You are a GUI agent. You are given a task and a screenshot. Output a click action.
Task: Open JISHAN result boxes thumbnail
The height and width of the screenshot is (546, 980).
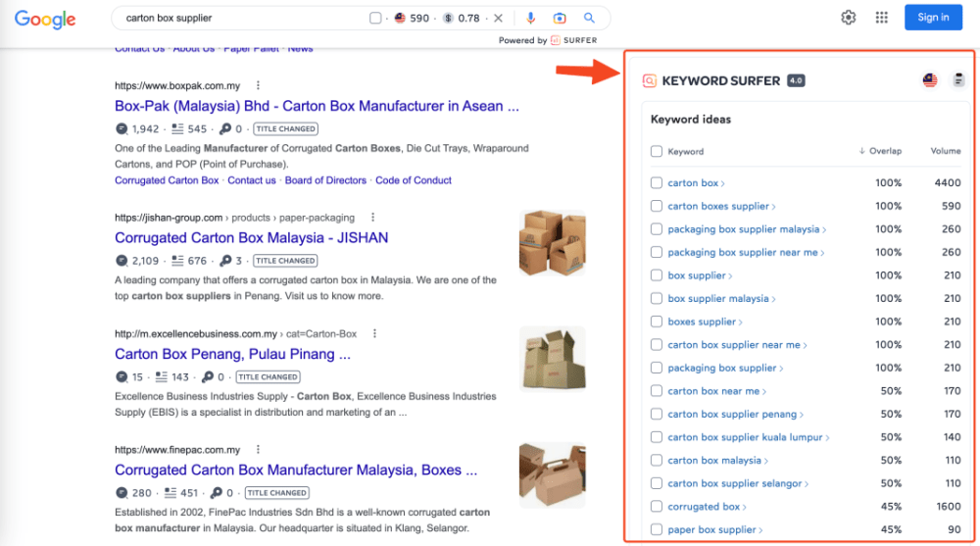pos(553,243)
